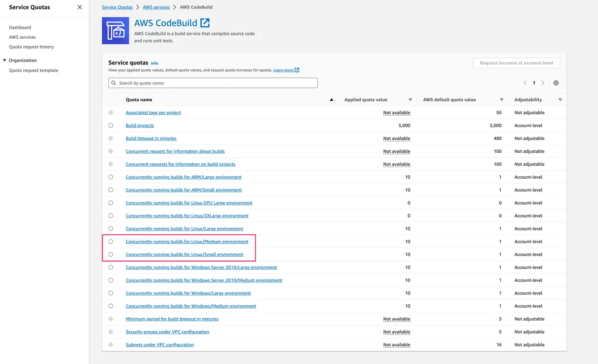This screenshot has width=598, height=364.
Task: Open the Service quotas info link
Action: click(154, 63)
